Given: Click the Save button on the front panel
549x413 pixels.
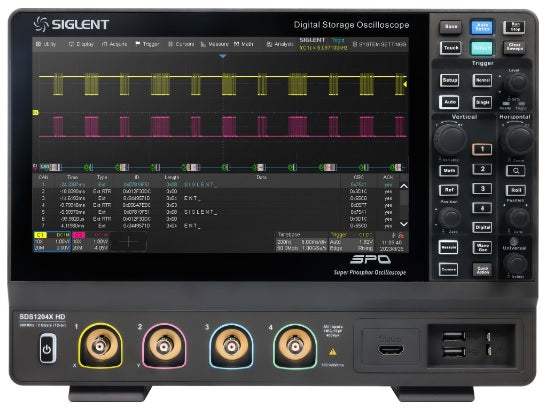Looking at the screenshot, I should 451,27.
